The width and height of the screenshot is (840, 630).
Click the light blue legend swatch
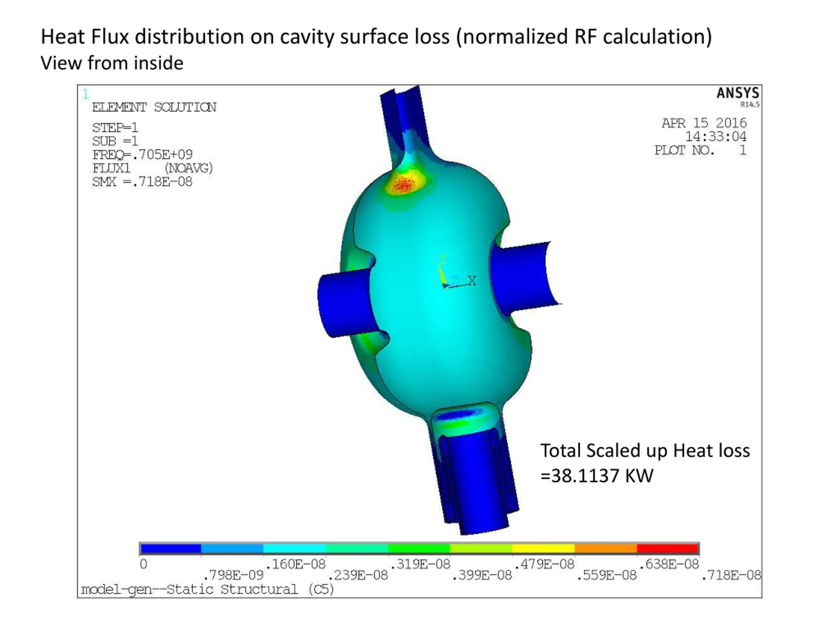pos(232,549)
